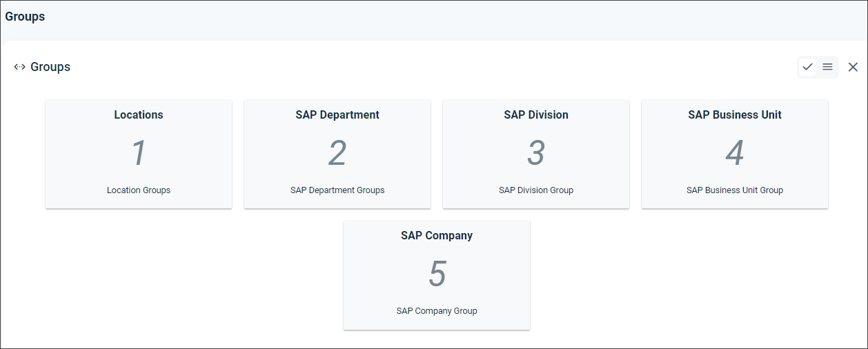The width and height of the screenshot is (868, 349).
Task: Click the checkmark view icon
Action: coord(807,67)
